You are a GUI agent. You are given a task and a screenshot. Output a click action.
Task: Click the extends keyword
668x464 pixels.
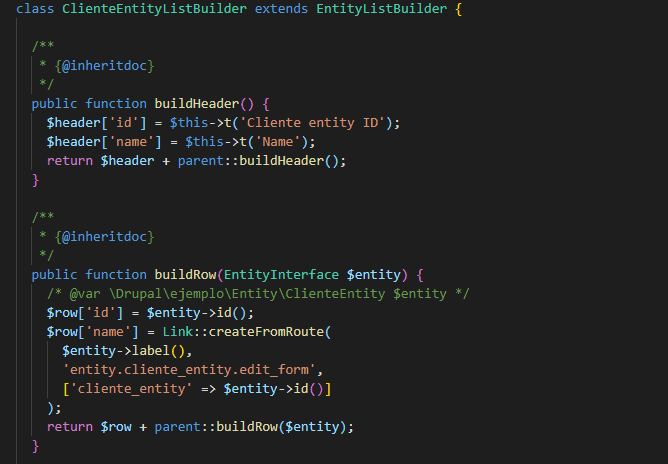[x=281, y=9]
